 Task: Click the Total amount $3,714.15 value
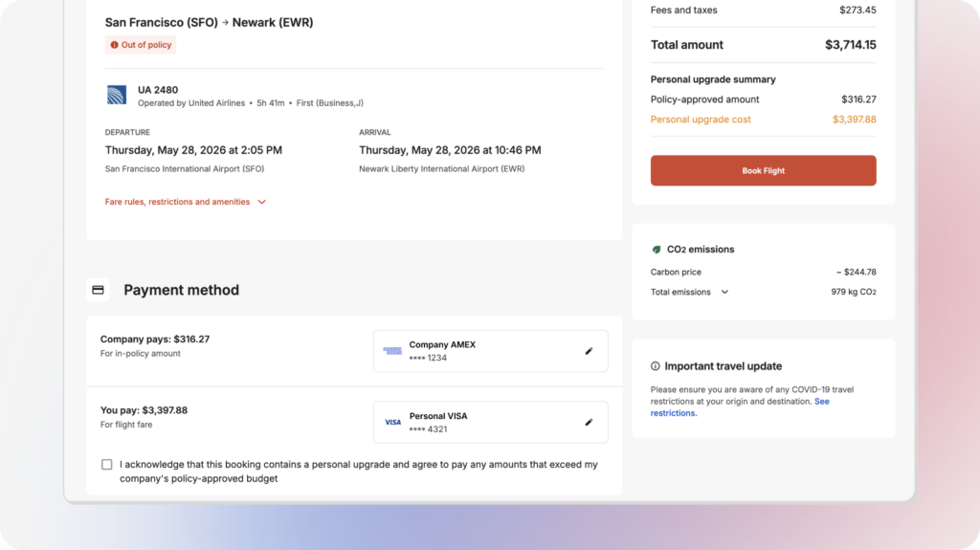coord(851,45)
